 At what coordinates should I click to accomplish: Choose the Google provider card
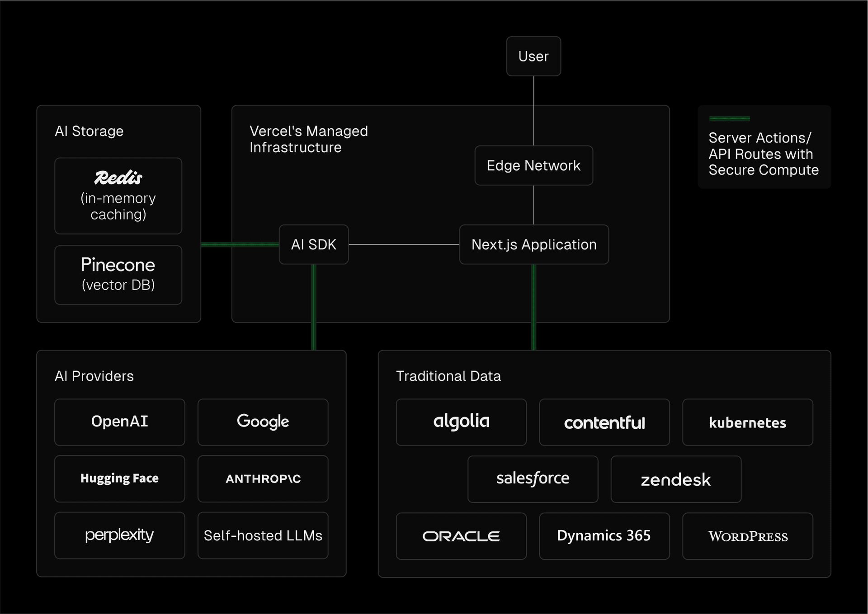pyautogui.click(x=263, y=422)
